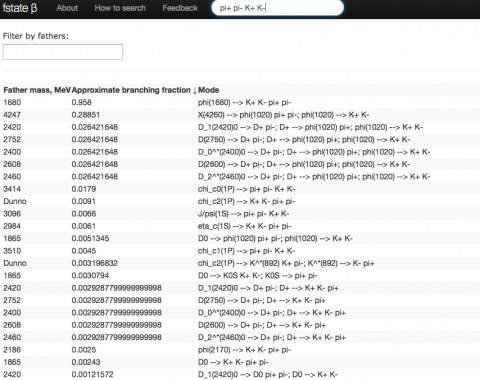Focus the decay search box
Image resolution: width=480 pixels, height=380 pixels.
coord(277,8)
